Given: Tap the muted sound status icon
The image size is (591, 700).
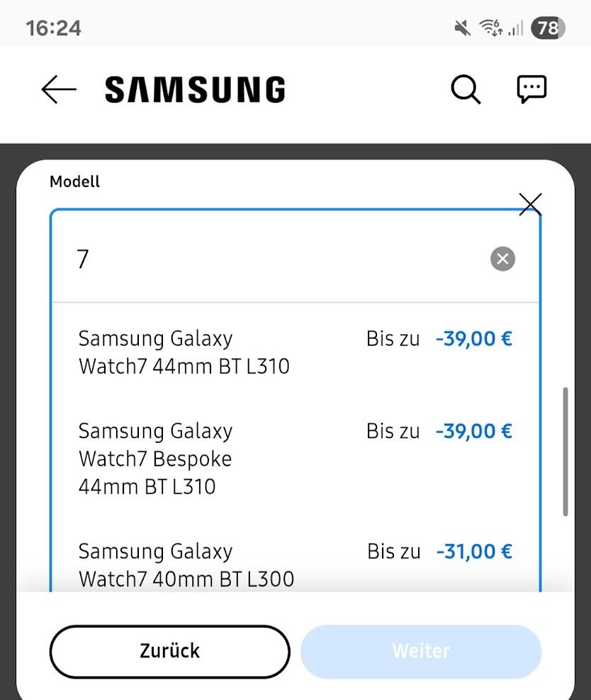Looking at the screenshot, I should 463,28.
